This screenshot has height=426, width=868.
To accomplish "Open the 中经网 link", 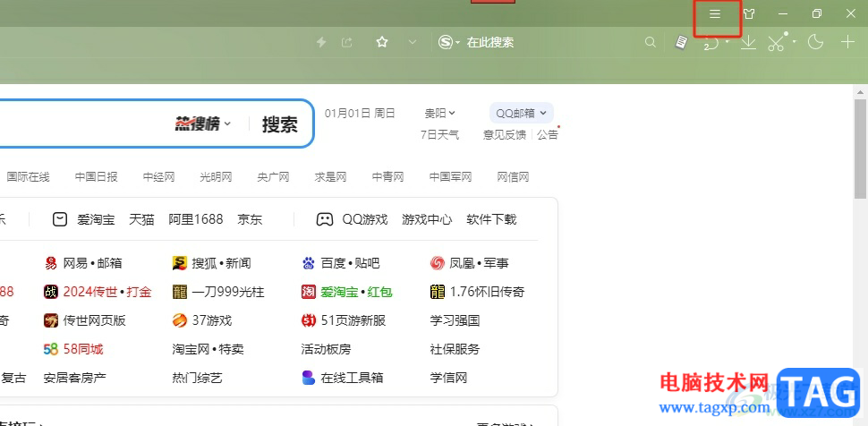I will tap(159, 177).
